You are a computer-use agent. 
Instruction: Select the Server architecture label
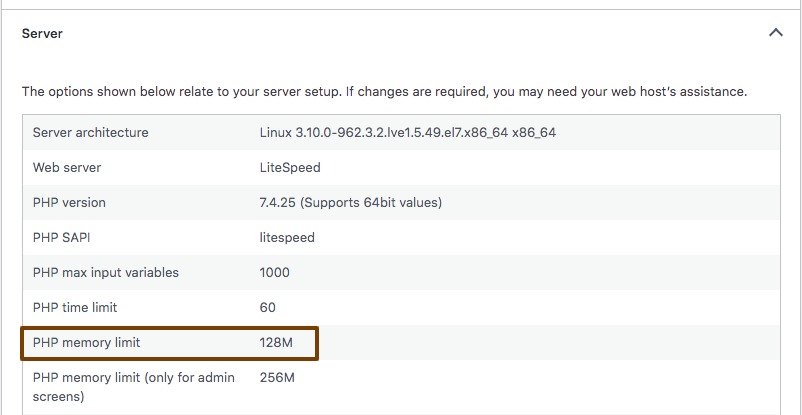pos(90,132)
